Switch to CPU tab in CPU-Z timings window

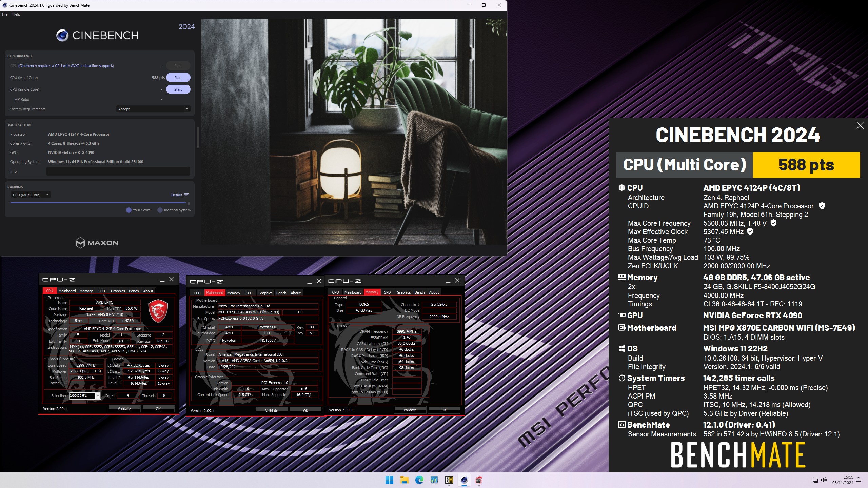click(335, 292)
